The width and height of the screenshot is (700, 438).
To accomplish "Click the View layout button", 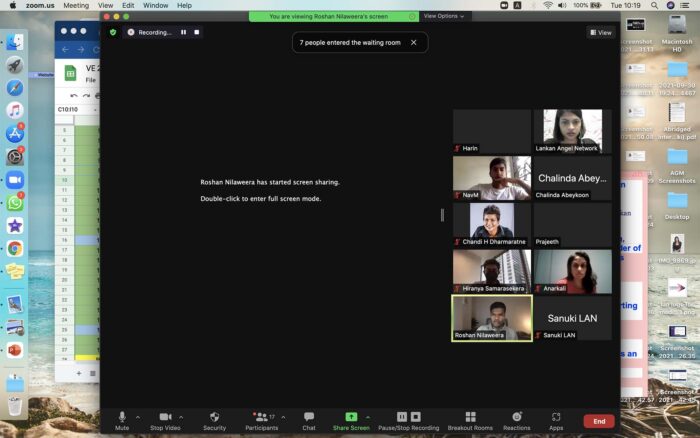I will pos(600,33).
